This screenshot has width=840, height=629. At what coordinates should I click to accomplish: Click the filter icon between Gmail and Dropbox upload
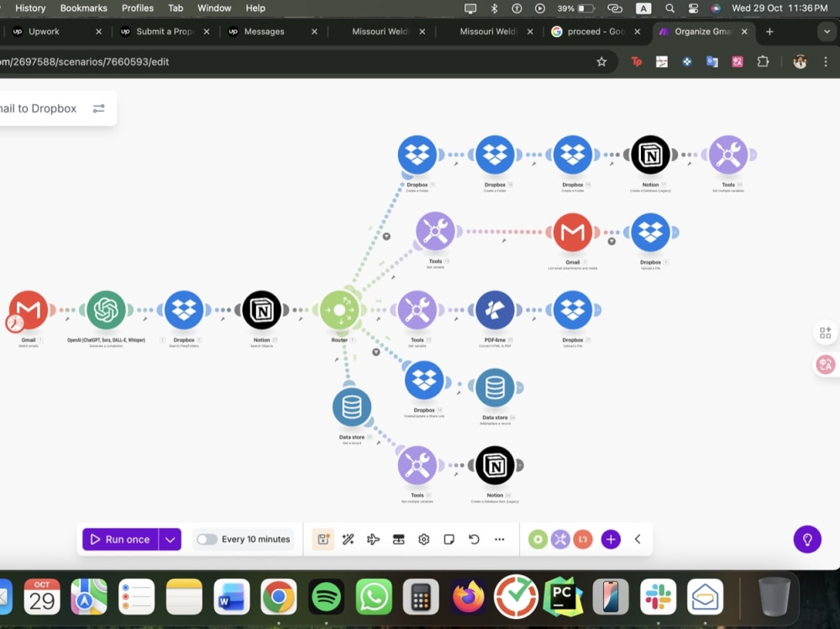[x=612, y=241]
